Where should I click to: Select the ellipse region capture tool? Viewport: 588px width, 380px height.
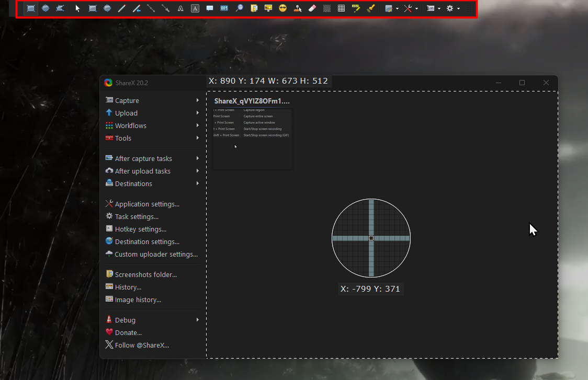[x=46, y=8]
